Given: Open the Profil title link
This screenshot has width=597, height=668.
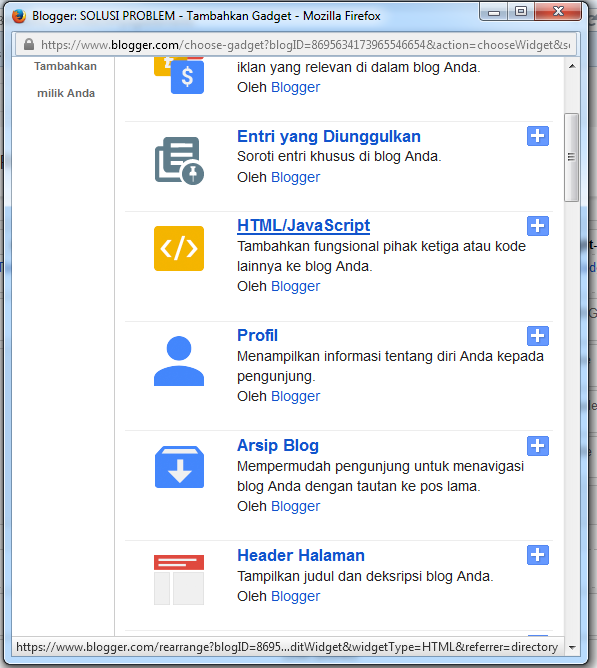Looking at the screenshot, I should tap(257, 335).
